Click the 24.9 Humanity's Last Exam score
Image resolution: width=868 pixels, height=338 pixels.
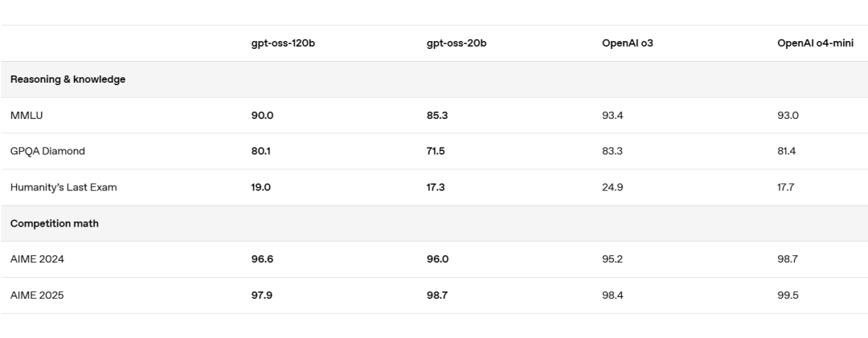pos(612,188)
